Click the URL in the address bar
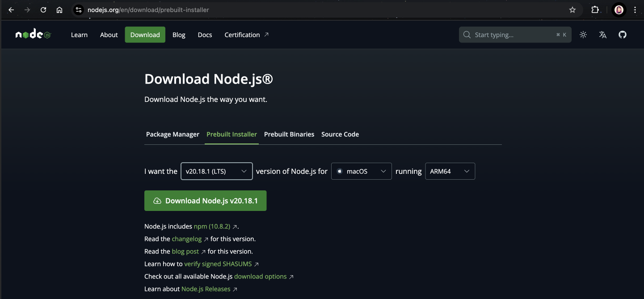This screenshot has width=644, height=299. pyautogui.click(x=148, y=10)
